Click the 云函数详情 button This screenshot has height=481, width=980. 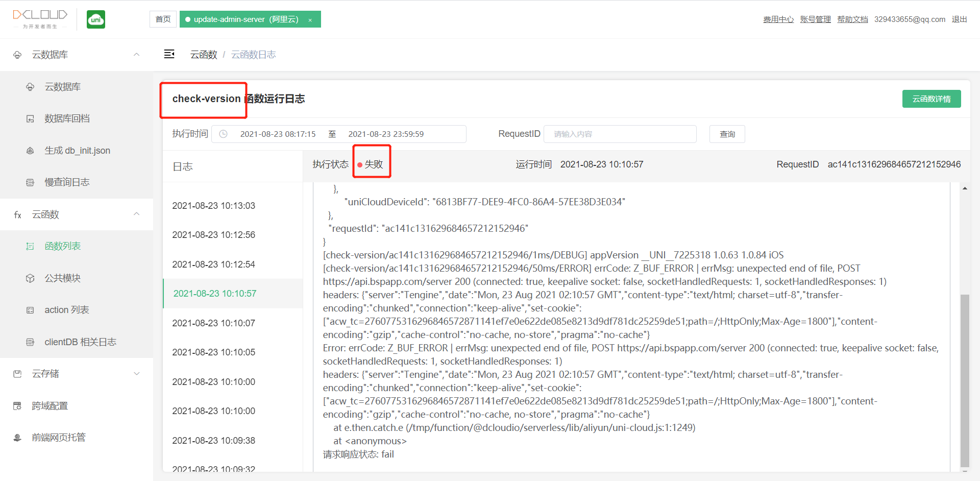(x=932, y=99)
